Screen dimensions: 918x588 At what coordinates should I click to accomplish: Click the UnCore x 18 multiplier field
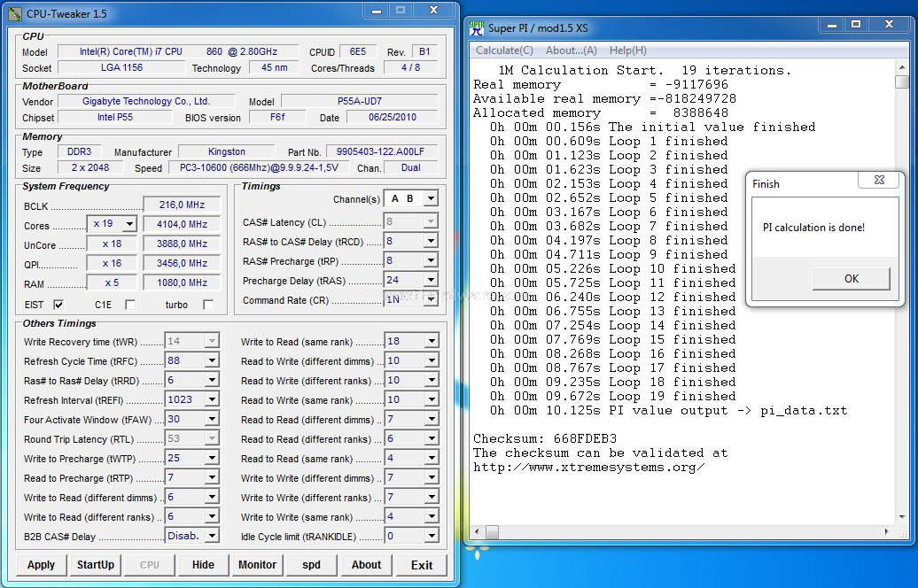[x=112, y=244]
